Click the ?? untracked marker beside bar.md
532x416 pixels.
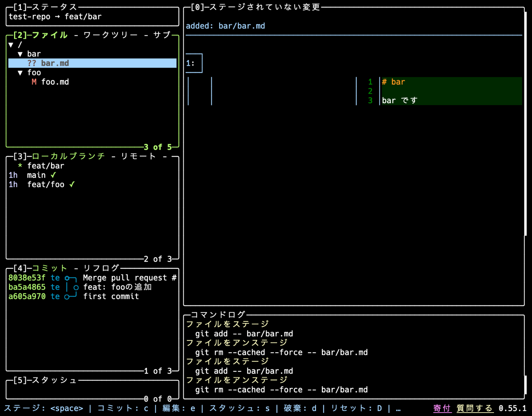tap(32, 63)
